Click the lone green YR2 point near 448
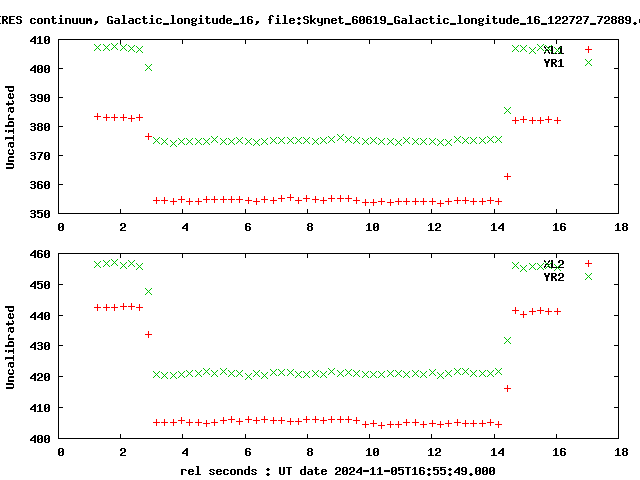 click(149, 291)
